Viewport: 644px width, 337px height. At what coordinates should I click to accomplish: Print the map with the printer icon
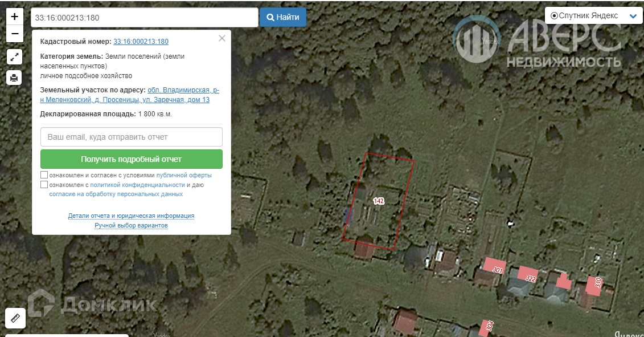click(x=14, y=78)
